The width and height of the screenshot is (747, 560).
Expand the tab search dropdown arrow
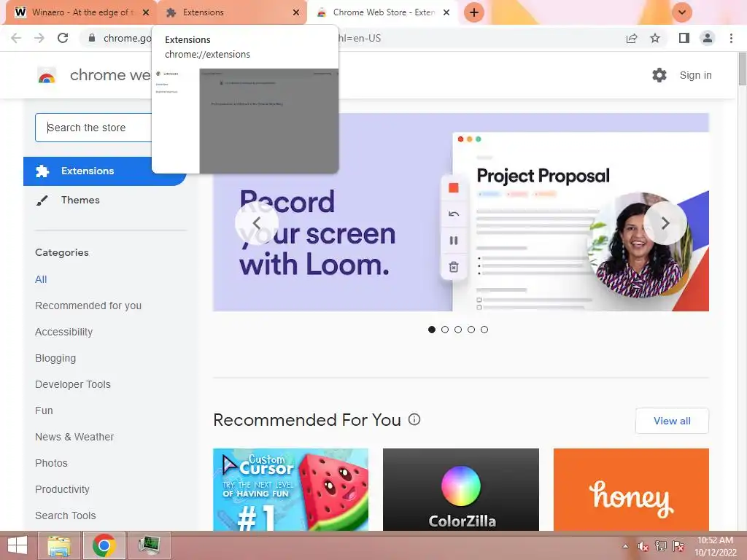tap(682, 12)
